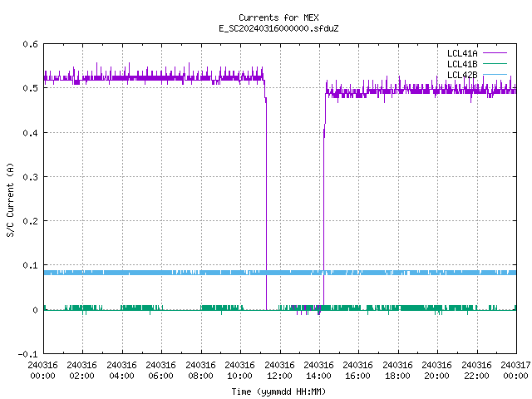Click the x-axis tick 240316 00:00

pos(42,370)
